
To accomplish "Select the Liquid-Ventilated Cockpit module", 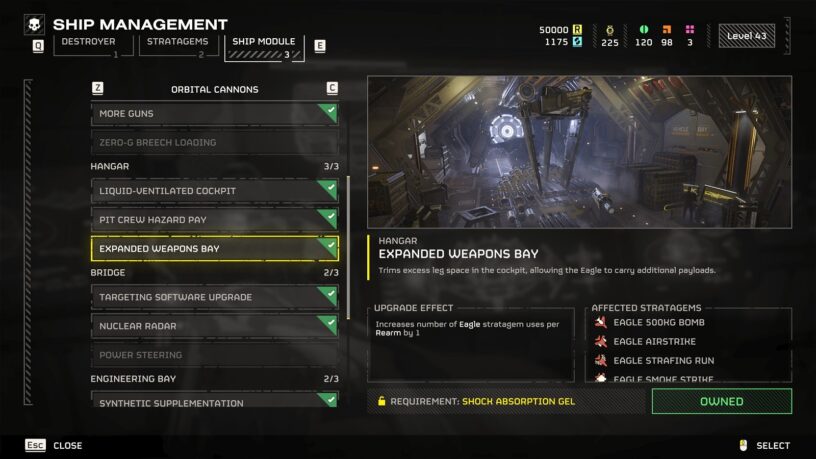I will tap(214, 191).
